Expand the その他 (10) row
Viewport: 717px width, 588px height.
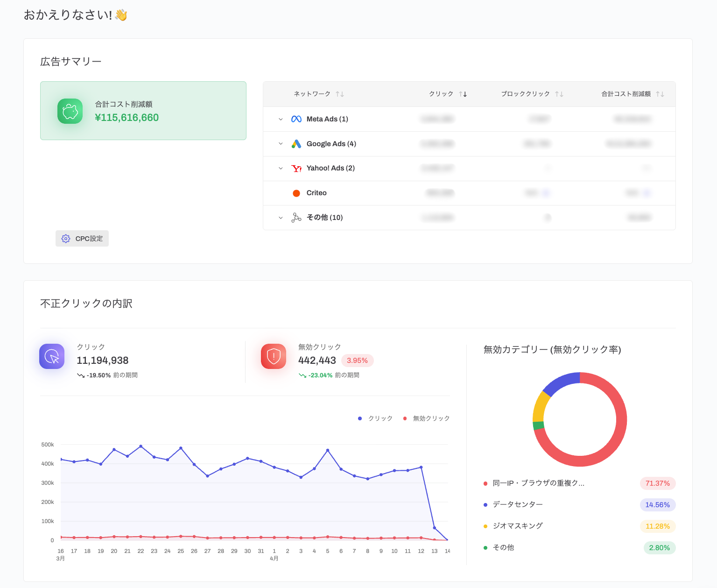click(281, 218)
